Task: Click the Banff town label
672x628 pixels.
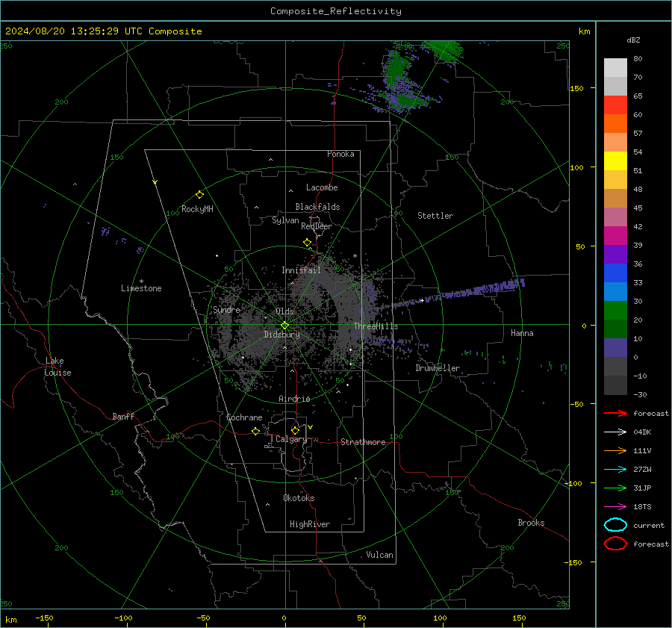Action: tap(123, 416)
